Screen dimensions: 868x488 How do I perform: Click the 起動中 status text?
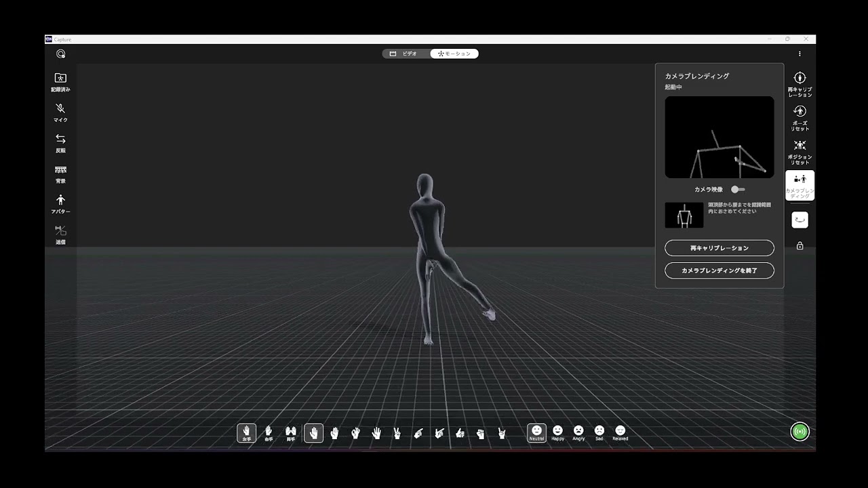click(x=673, y=87)
